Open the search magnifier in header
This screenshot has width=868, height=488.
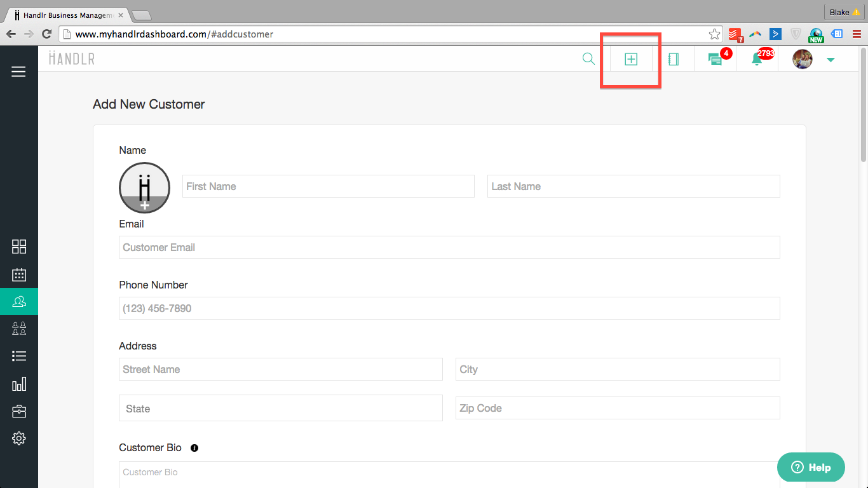(x=588, y=59)
